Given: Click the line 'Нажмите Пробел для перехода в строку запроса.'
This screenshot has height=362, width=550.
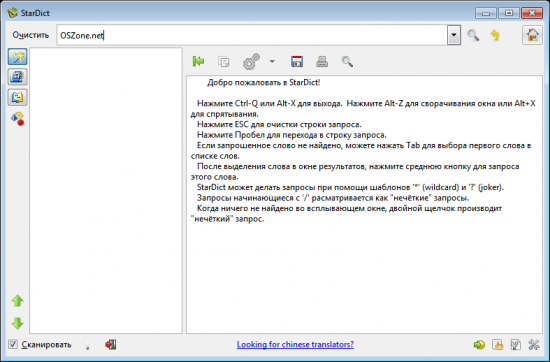Looking at the screenshot, I should click(291, 135).
